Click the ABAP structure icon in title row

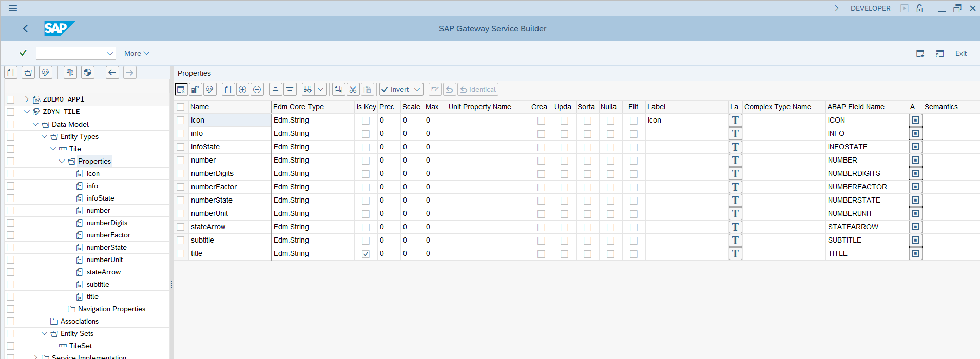[915, 253]
